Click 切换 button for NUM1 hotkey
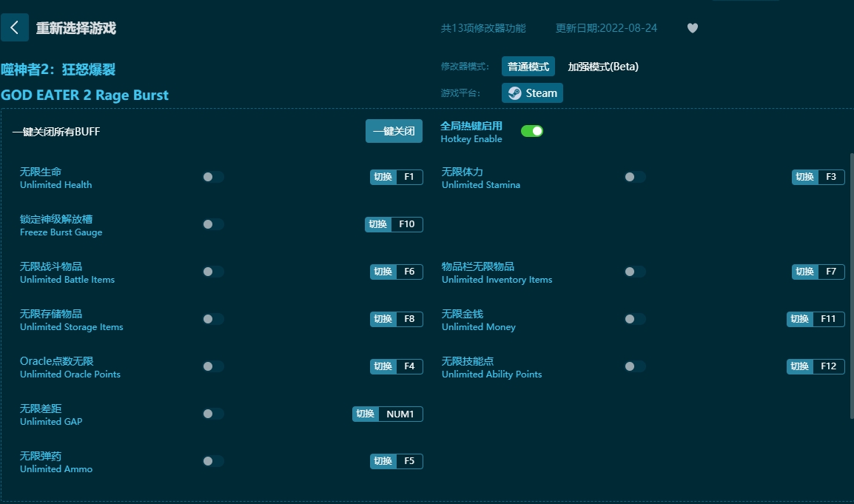Screen dimensions: 854x504 point(366,414)
